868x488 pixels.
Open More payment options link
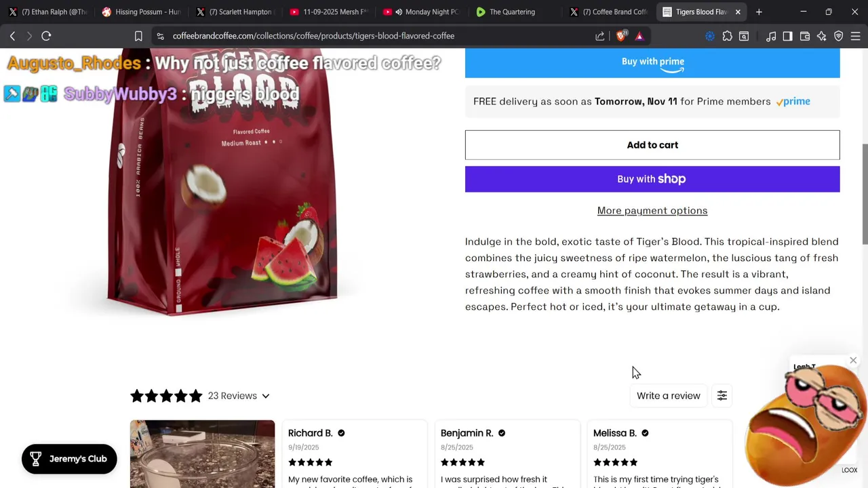[x=652, y=211]
